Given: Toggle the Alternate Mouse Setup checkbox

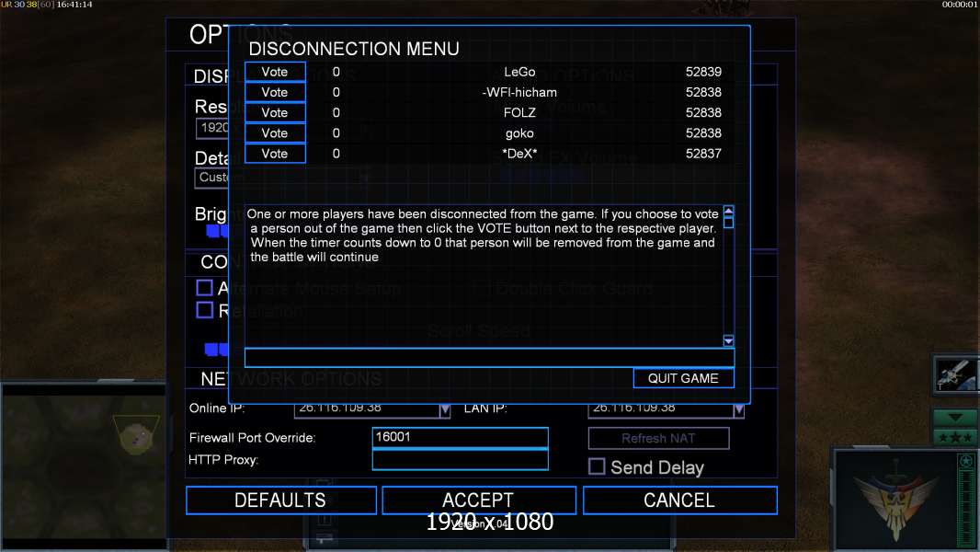Looking at the screenshot, I should pos(204,288).
